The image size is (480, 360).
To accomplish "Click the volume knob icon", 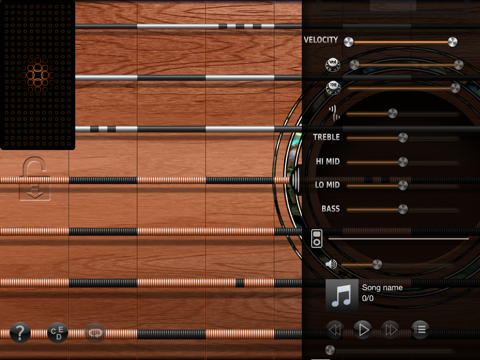I will pyautogui.click(x=333, y=65).
